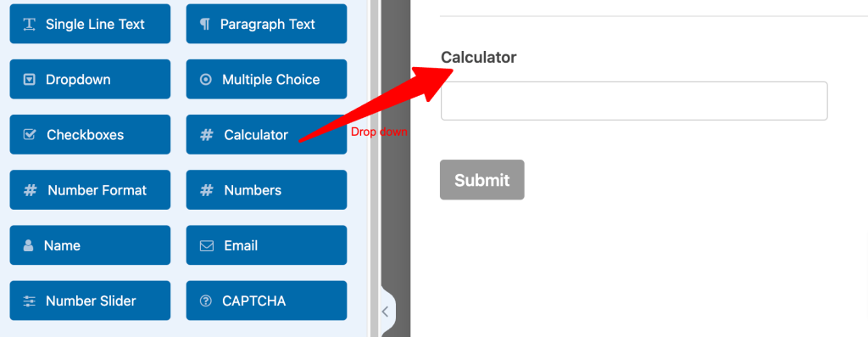Click the Email envelope icon
This screenshot has width=868, height=337.
click(x=207, y=245)
